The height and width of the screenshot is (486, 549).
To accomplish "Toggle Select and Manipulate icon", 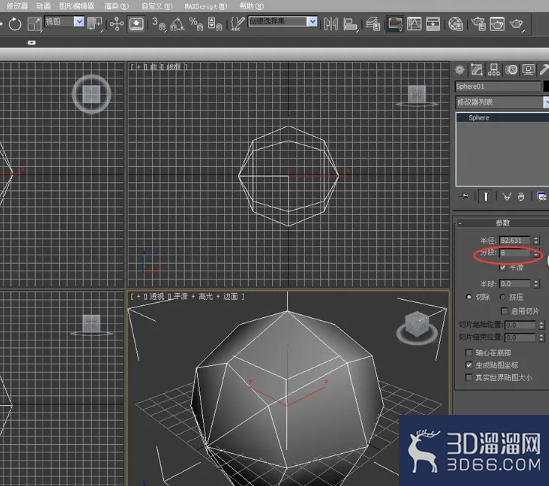I will pyautogui.click(x=117, y=24).
